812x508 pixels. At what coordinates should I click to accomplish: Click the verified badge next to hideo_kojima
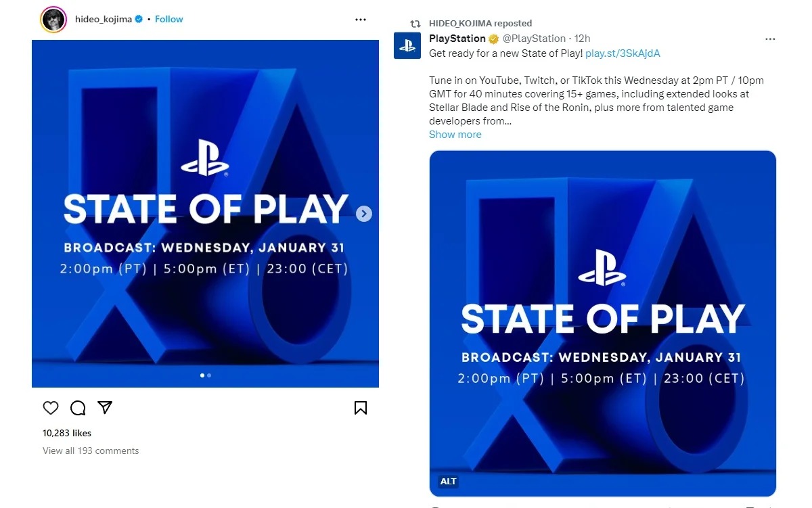(x=138, y=19)
